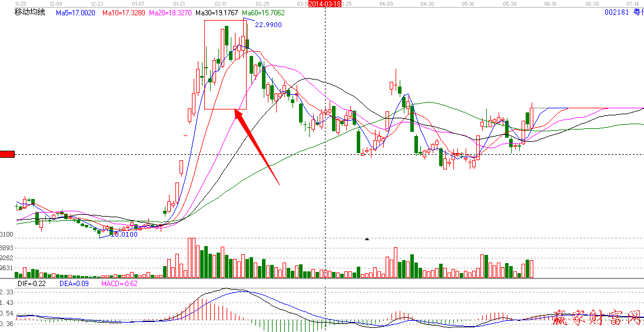Click the 移动均线 indicator title
Viewport: 644px width, 332px height.
pyautogui.click(x=29, y=12)
